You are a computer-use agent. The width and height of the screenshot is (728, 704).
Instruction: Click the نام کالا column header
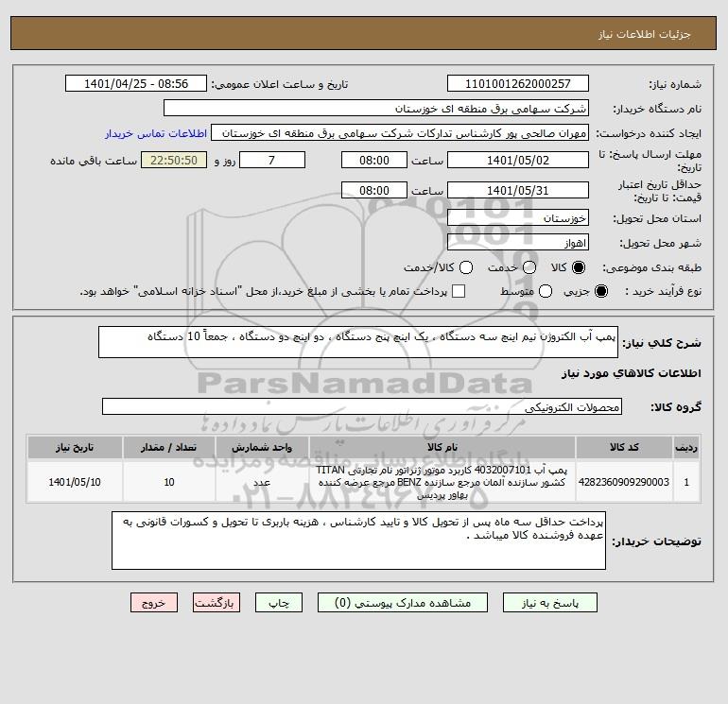442,447
